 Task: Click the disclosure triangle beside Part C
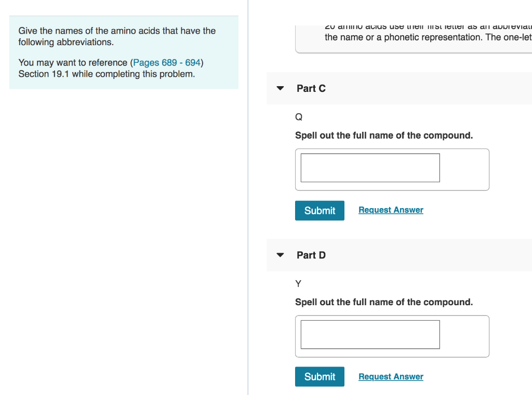[x=280, y=88]
